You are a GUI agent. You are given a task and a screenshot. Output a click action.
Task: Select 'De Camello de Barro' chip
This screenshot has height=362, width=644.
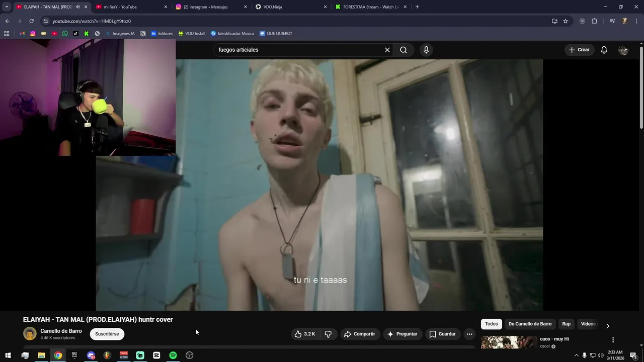coord(530,324)
